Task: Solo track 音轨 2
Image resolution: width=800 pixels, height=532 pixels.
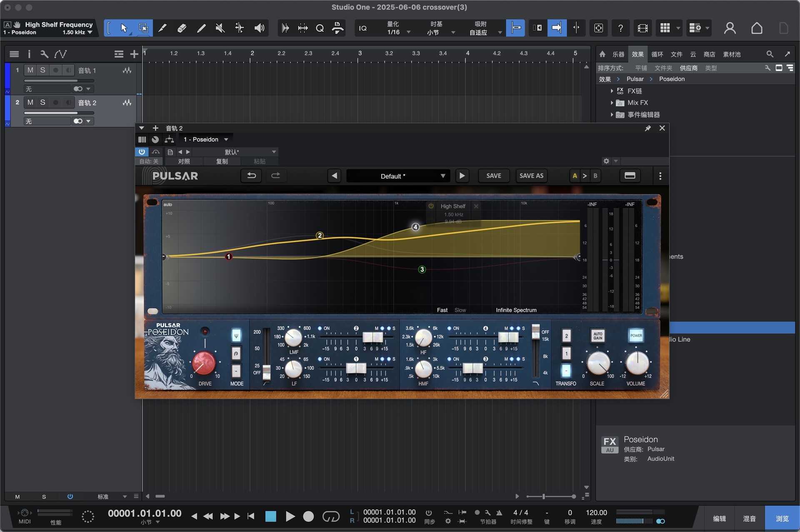Action: 42,102
